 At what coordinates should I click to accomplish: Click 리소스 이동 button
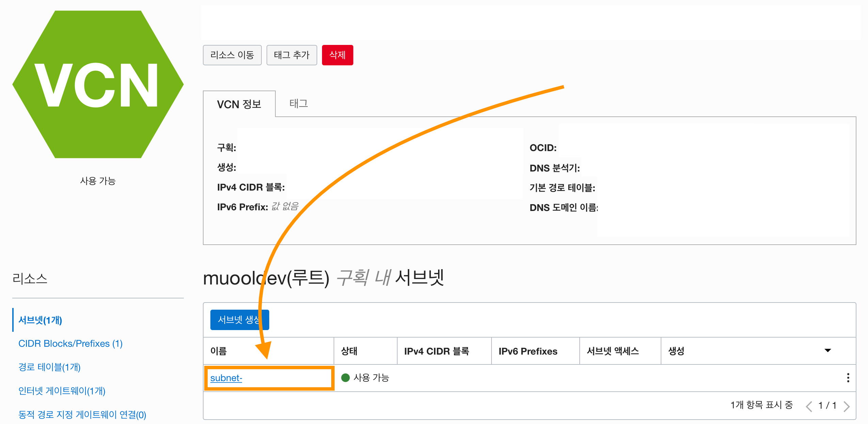coord(230,54)
